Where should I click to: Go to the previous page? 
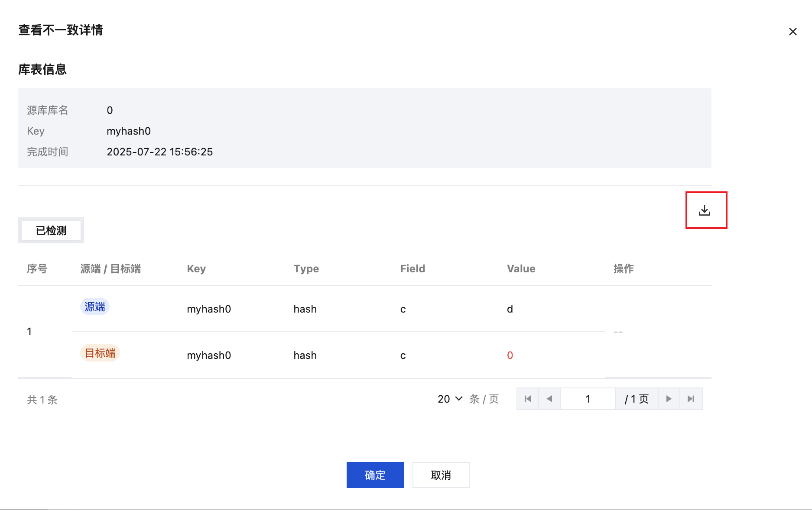(549, 399)
